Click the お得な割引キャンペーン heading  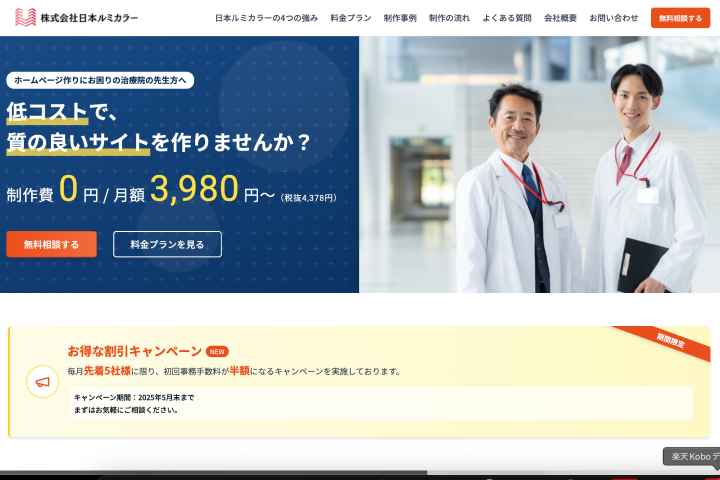[135, 351]
